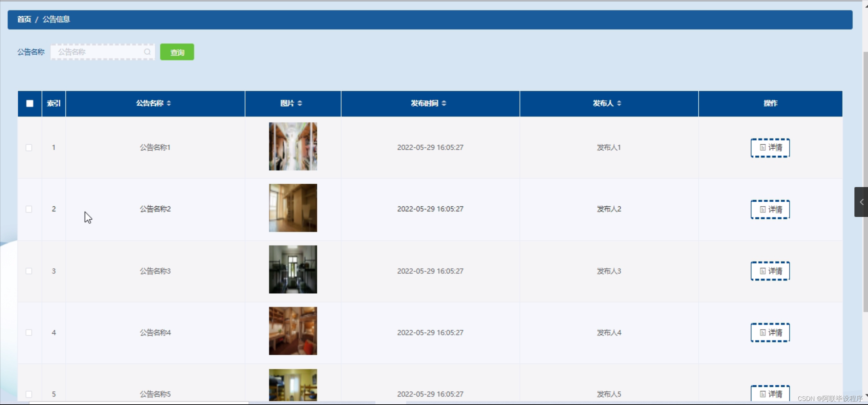Collapse the panel using the right-edge chevron

(861, 202)
